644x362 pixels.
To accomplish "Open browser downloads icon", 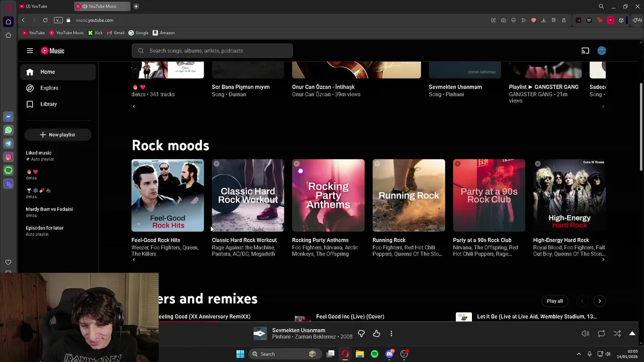I will point(543,20).
